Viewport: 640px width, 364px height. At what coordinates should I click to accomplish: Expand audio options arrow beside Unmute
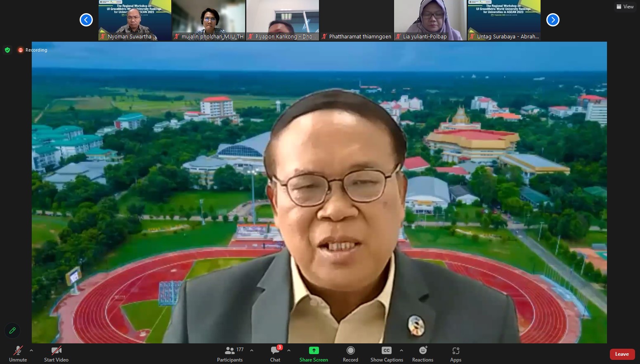[31, 350]
